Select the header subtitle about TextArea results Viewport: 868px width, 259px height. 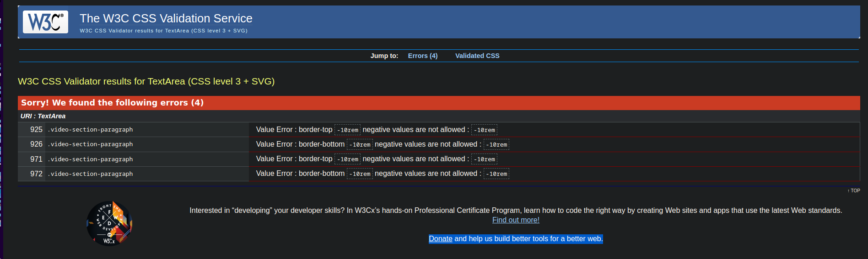[163, 31]
